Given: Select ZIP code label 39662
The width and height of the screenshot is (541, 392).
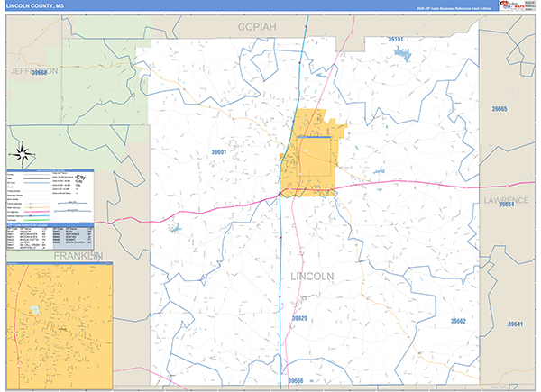Looking at the screenshot, I should (458, 321).
